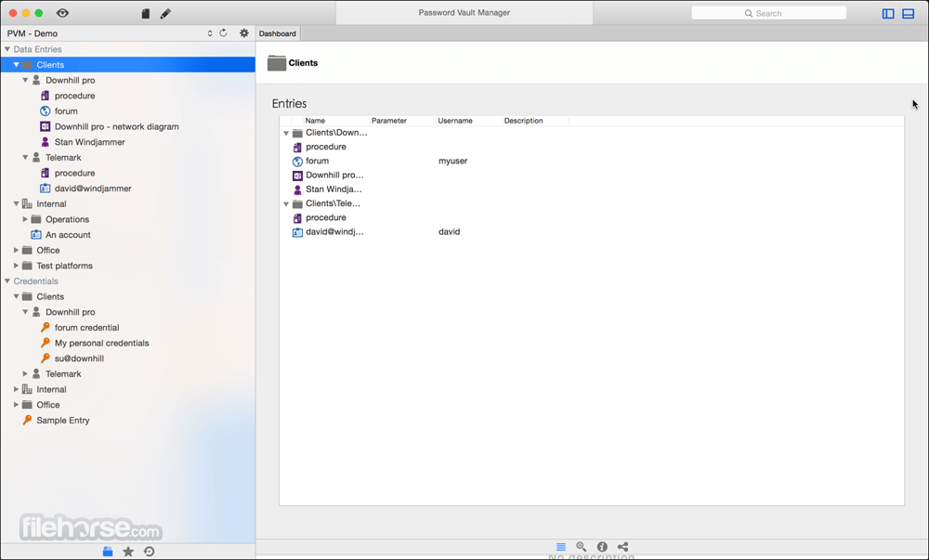The width and height of the screenshot is (929, 560).
Task: Select the highlighted Clients folder row
Action: [128, 64]
